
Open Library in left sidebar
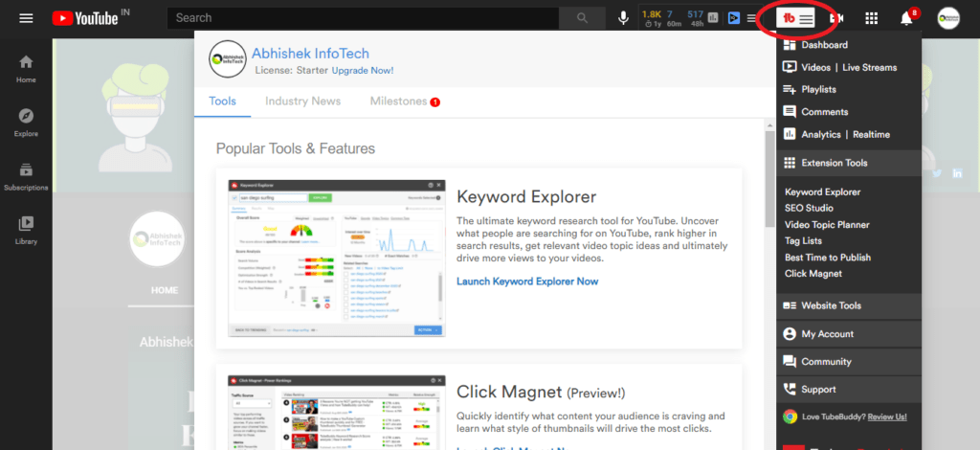(26, 230)
